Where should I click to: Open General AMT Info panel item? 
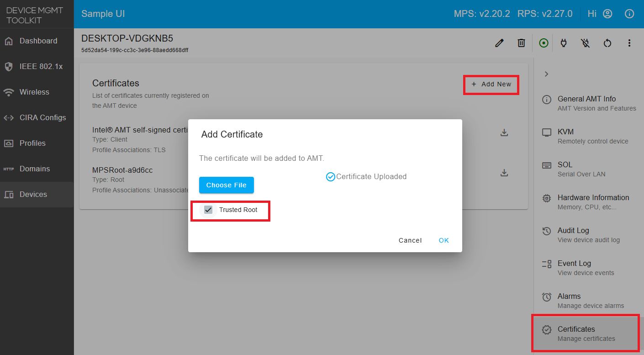point(589,103)
